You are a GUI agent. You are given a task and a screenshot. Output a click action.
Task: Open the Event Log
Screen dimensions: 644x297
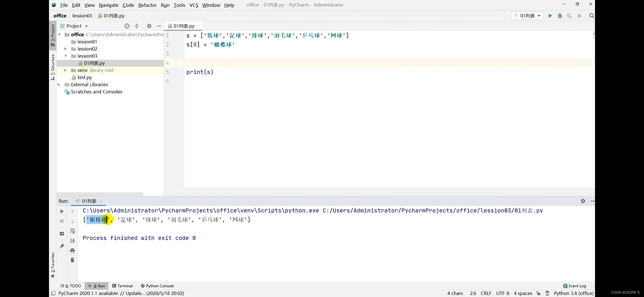point(575,286)
